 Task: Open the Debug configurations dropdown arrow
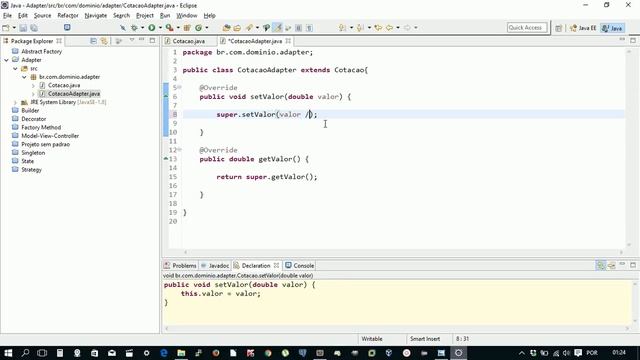click(142, 28)
